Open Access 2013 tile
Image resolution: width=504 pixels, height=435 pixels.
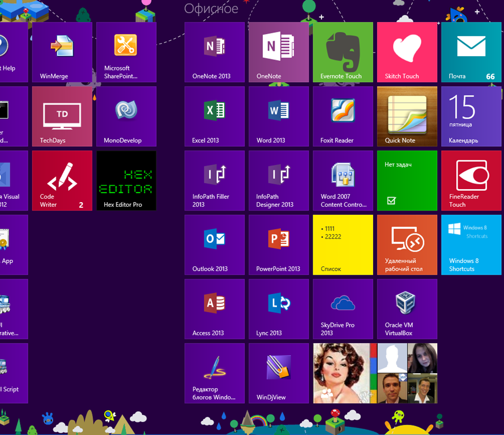point(215,309)
